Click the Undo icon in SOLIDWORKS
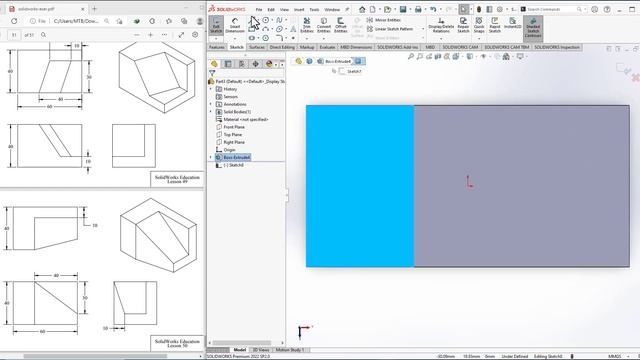The image size is (640, 360). (x=433, y=9)
